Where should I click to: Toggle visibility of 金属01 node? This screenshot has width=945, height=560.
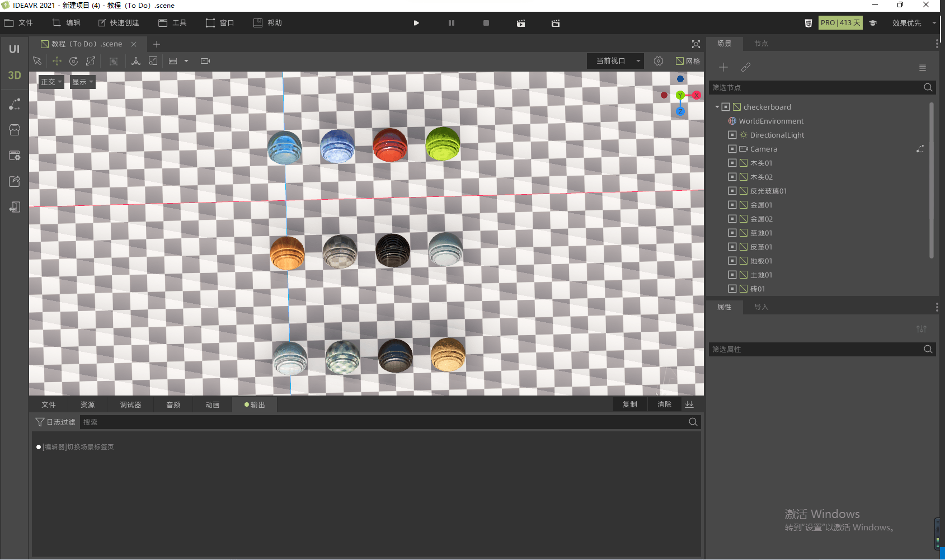732,205
